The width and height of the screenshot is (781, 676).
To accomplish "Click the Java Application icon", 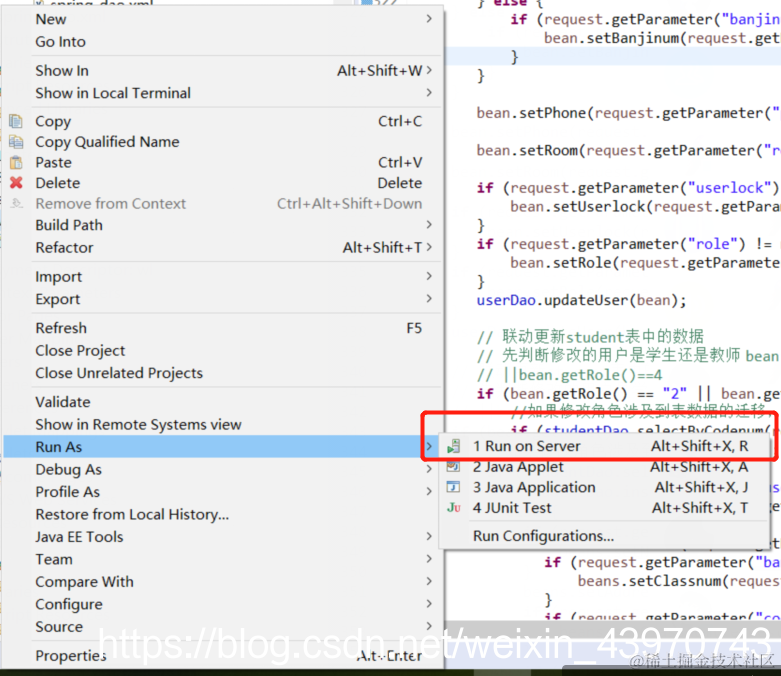I will click(x=453, y=487).
